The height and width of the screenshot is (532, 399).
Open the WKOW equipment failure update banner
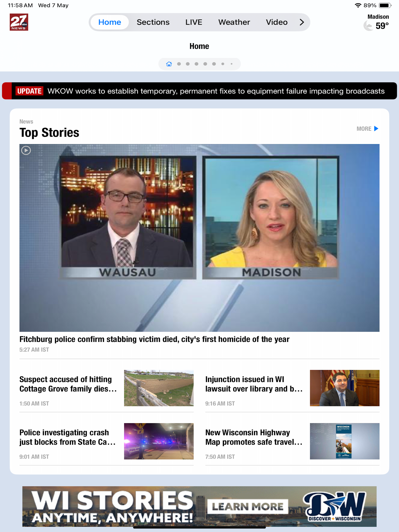199,91
